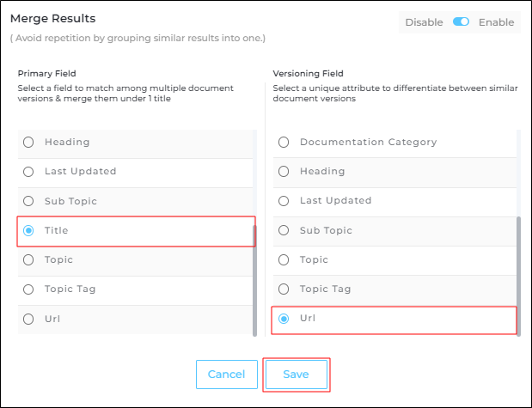Select Title radio button in Primary Field

(29, 231)
